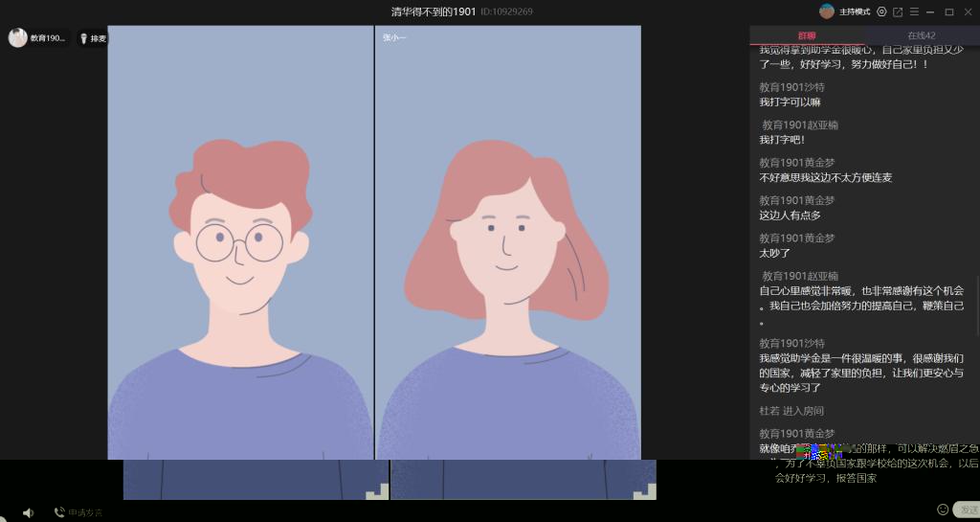Screen dimensions: 980x522
Task: Click message 不好意思我这边不太方便连麦
Action: [826, 177]
